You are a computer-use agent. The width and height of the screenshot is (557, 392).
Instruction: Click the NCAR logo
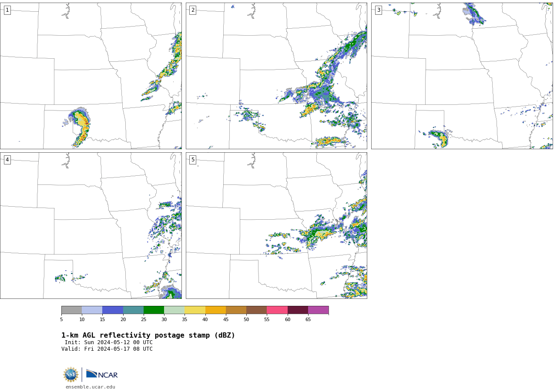pos(102,374)
